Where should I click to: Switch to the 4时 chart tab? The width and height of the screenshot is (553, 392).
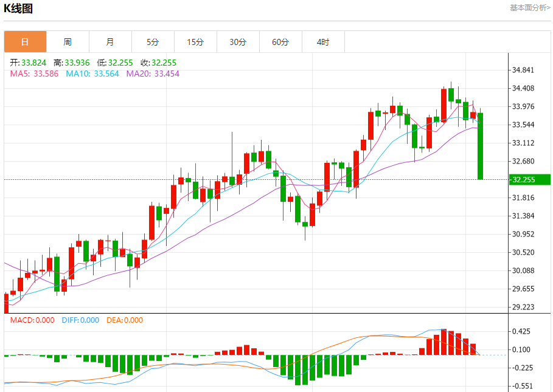pyautogui.click(x=323, y=42)
